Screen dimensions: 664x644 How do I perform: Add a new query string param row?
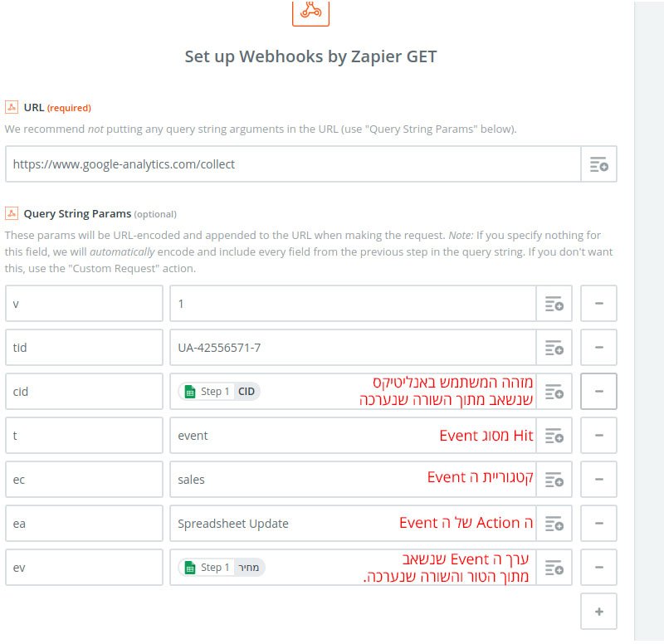pos(598,612)
